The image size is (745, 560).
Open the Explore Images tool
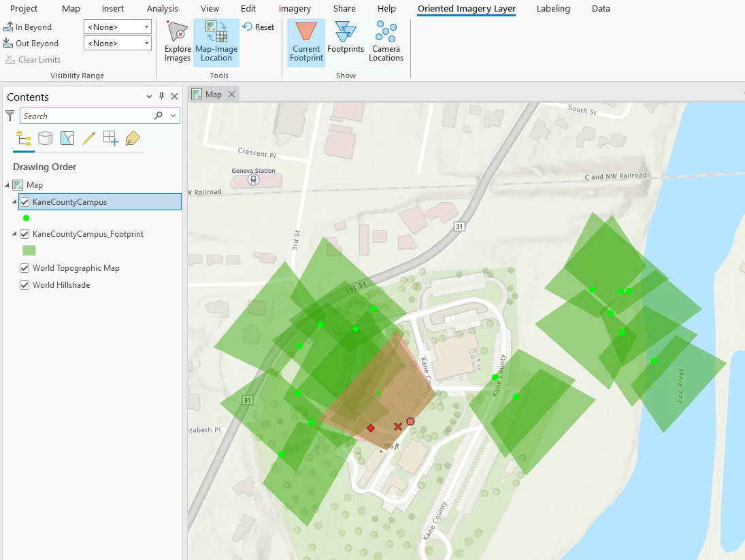point(178,42)
